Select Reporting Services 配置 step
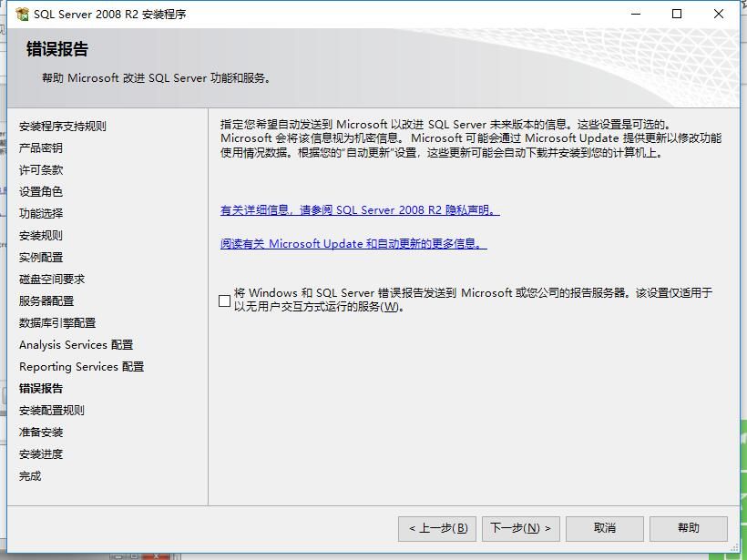 [x=81, y=367]
